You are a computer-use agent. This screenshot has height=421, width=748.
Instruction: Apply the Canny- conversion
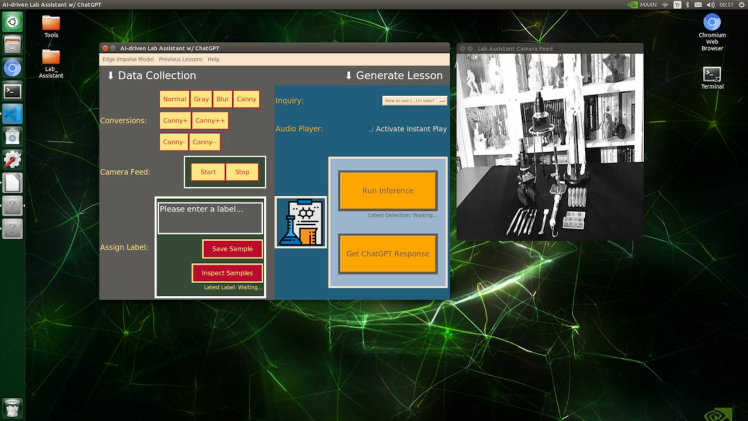[173, 142]
